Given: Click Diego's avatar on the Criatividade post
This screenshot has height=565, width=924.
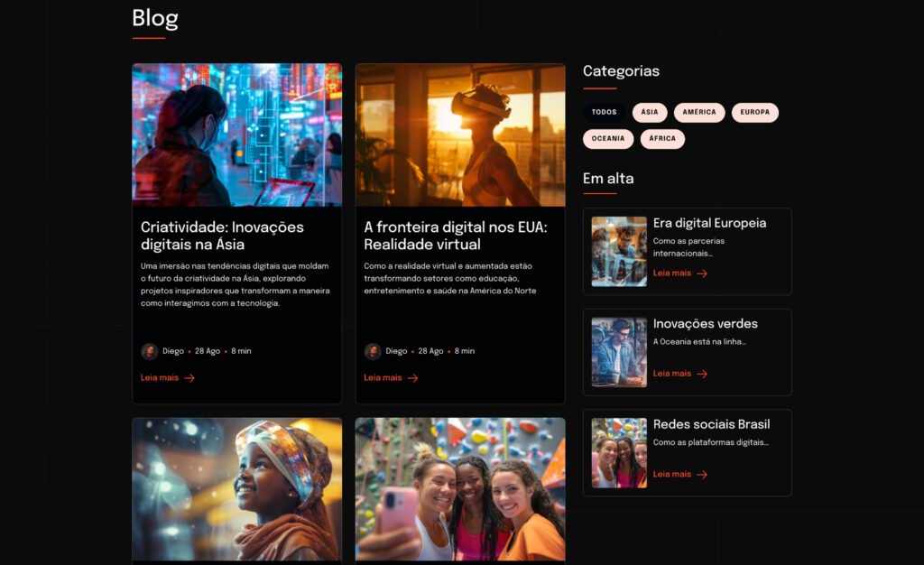Looking at the screenshot, I should (x=149, y=351).
